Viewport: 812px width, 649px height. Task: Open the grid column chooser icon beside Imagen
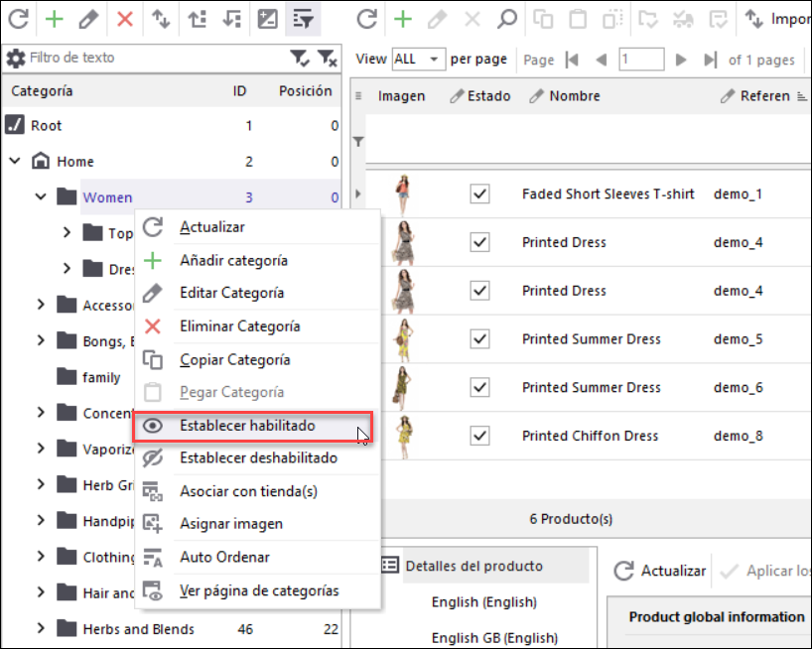click(357, 95)
